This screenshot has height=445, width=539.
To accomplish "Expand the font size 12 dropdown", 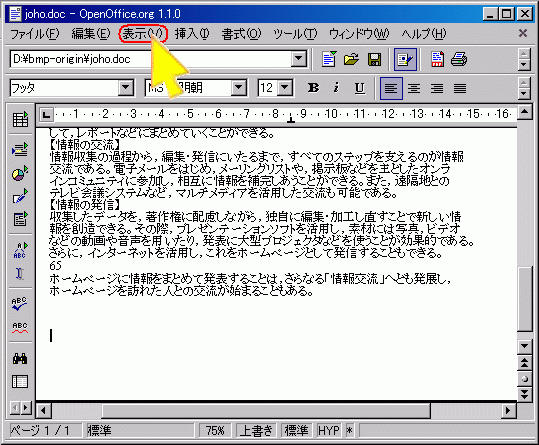I will [285, 88].
